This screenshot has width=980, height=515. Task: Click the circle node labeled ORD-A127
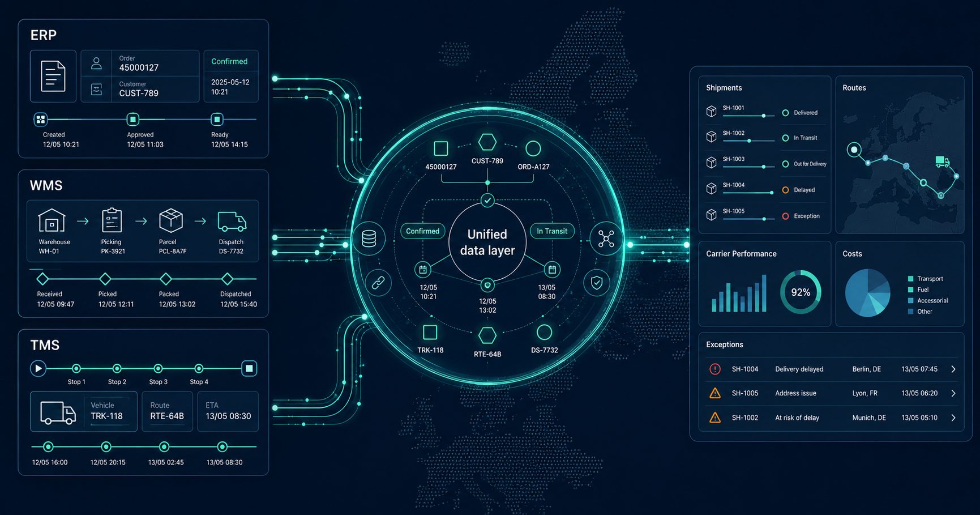(533, 148)
